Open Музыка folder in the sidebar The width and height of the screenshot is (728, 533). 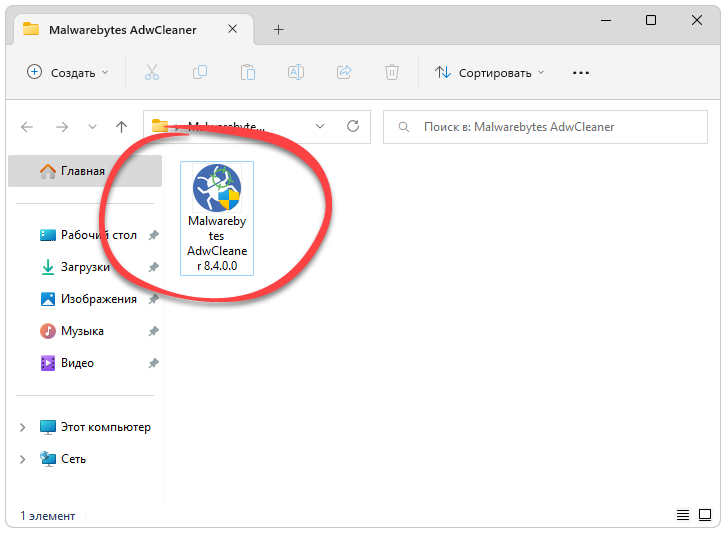pos(85,332)
